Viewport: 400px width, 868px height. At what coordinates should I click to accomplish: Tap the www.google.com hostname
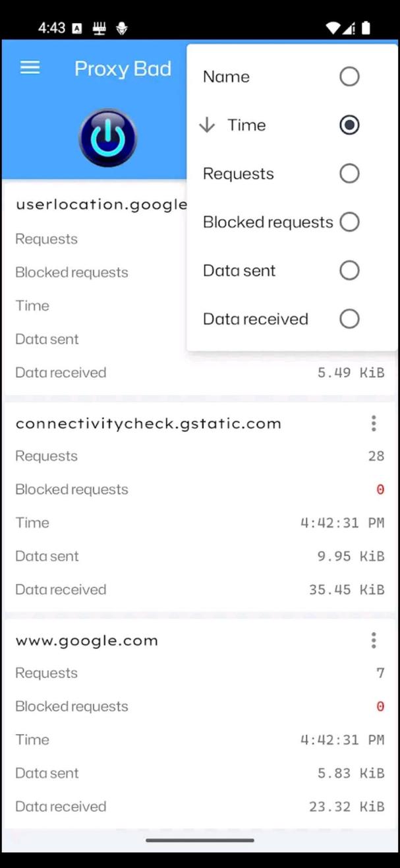tap(86, 640)
